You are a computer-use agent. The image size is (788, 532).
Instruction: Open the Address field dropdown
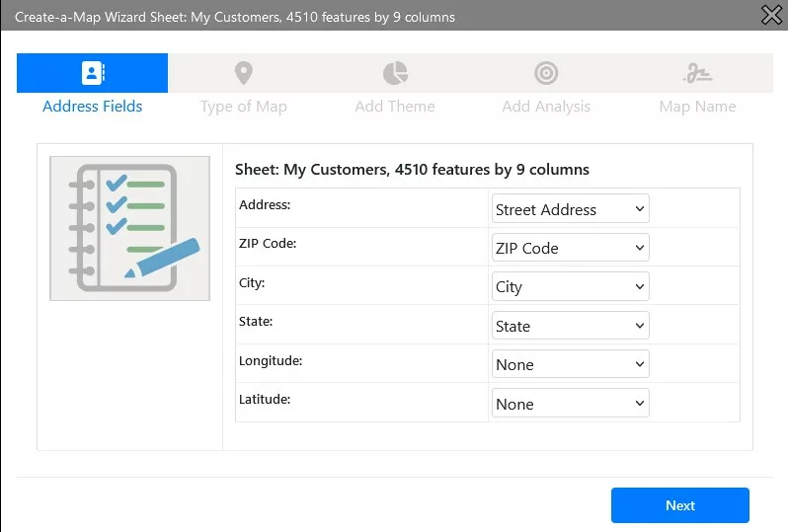click(570, 209)
